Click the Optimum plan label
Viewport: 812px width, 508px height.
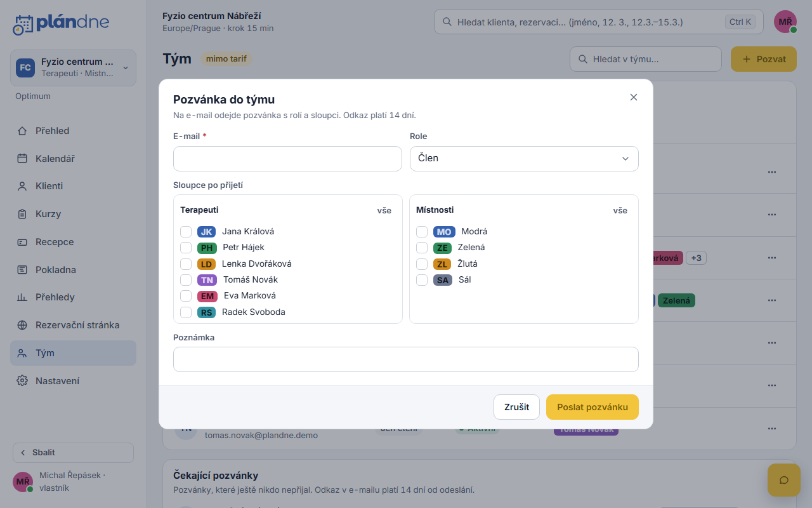33,97
